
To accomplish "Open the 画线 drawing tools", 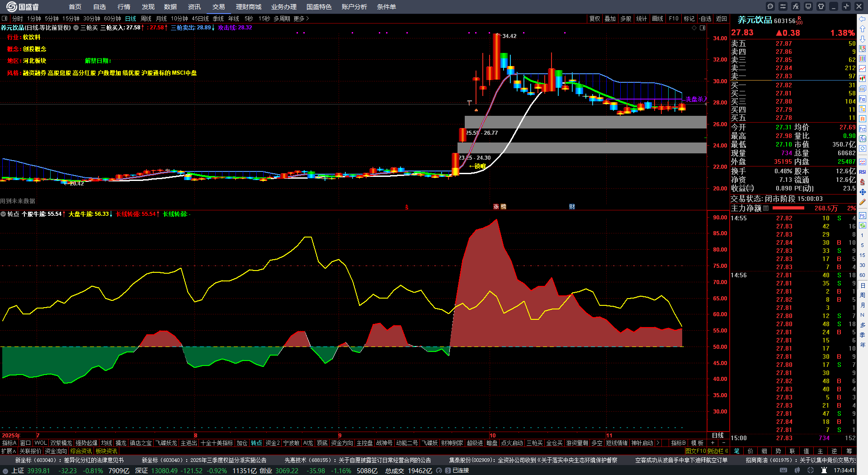I will click(x=658, y=19).
